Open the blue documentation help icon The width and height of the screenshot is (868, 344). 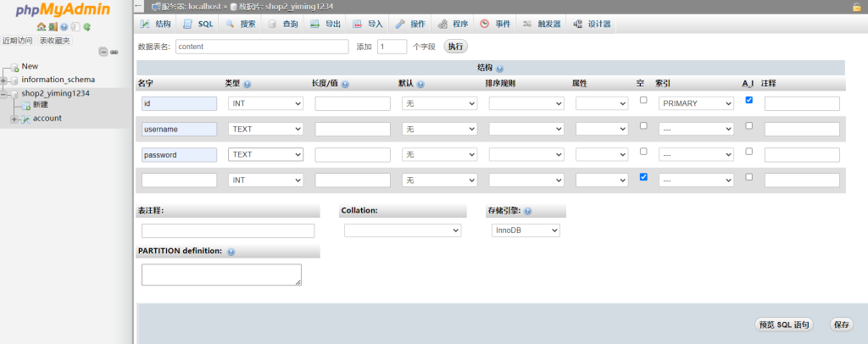(64, 27)
